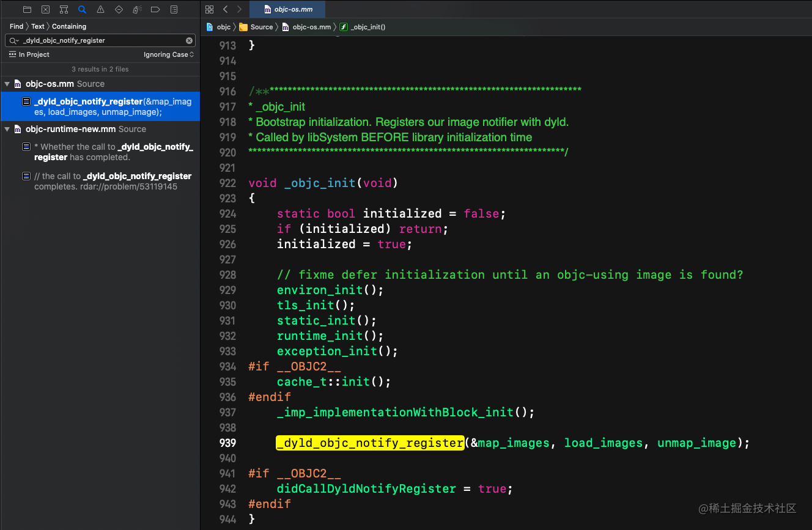Click line number 939 in gutter

227,443
